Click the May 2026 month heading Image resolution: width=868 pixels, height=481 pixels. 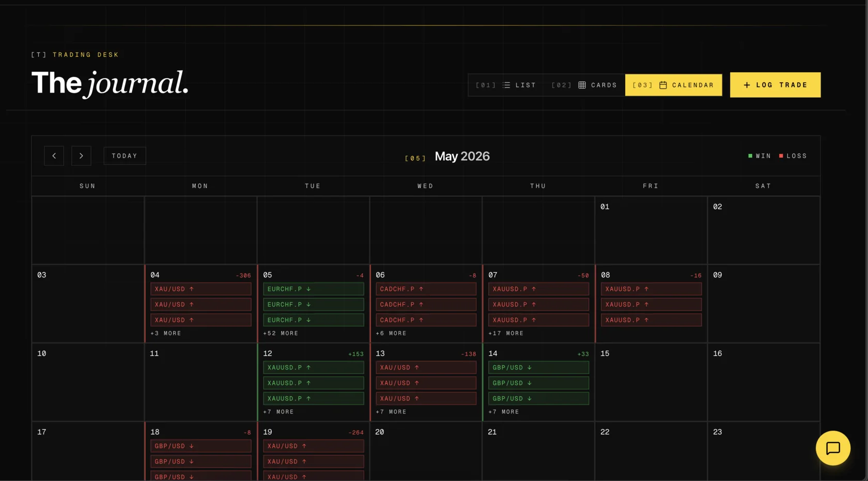click(x=462, y=157)
